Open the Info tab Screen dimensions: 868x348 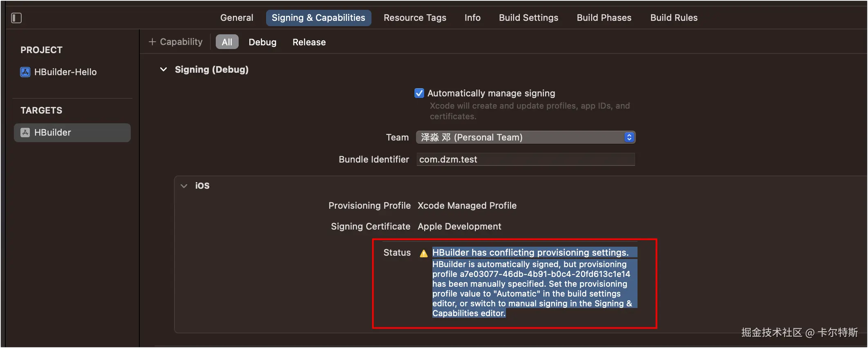pos(472,18)
